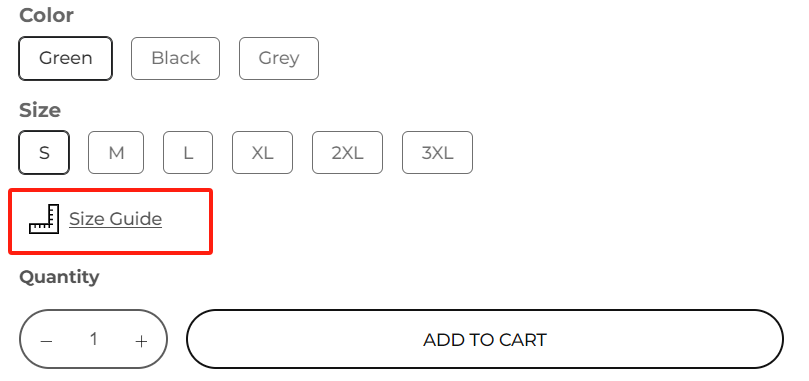Click the ruler icon beside Size Guide
Screen dimensions: 809x381
tap(44, 219)
